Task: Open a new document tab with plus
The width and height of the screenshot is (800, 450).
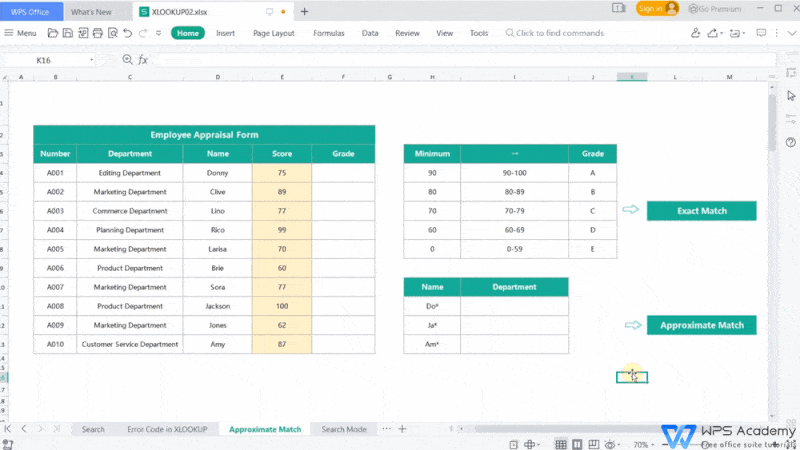Action: (x=304, y=12)
